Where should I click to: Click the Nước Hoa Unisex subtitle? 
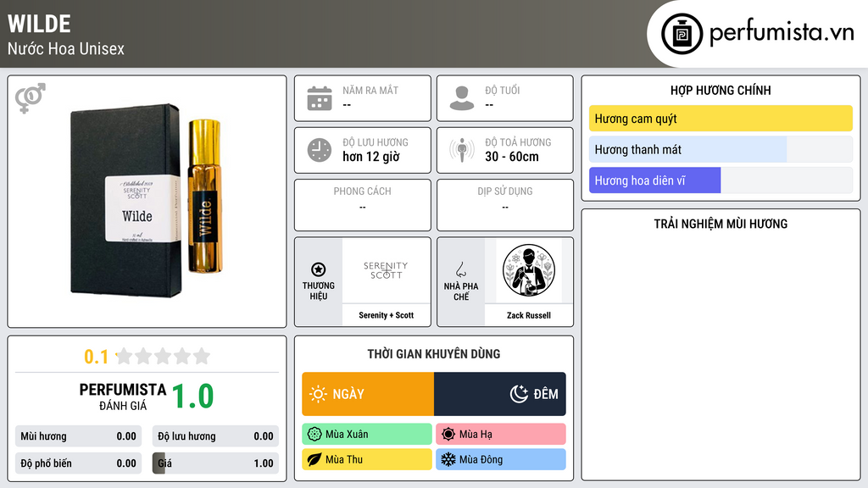click(x=66, y=48)
